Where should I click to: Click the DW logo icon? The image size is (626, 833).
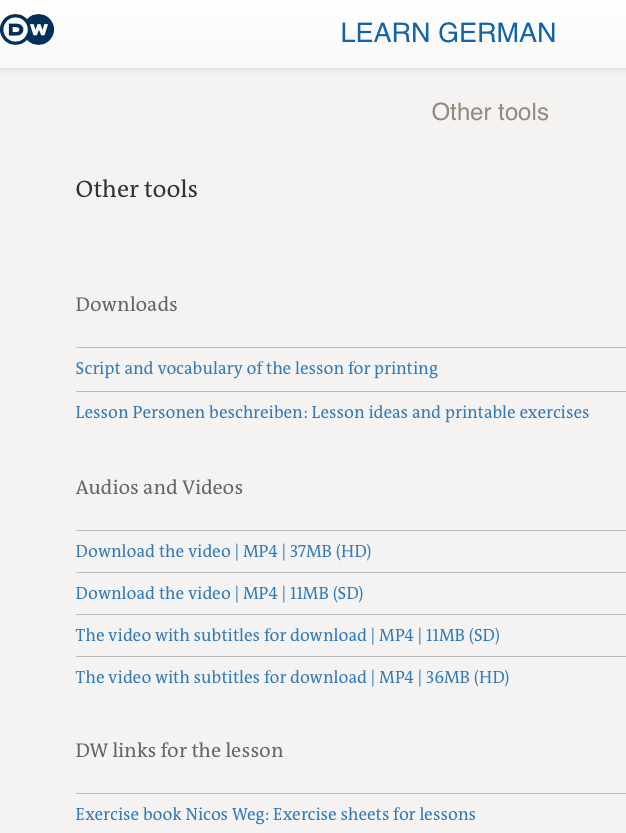(27, 31)
